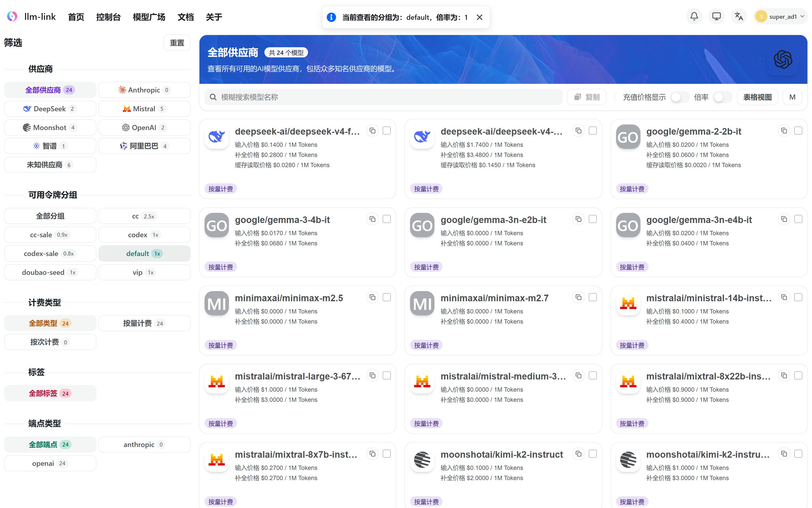Viewport: 812px width, 508px height.
Task: Go to 首页 in the top navigation
Action: [x=76, y=17]
